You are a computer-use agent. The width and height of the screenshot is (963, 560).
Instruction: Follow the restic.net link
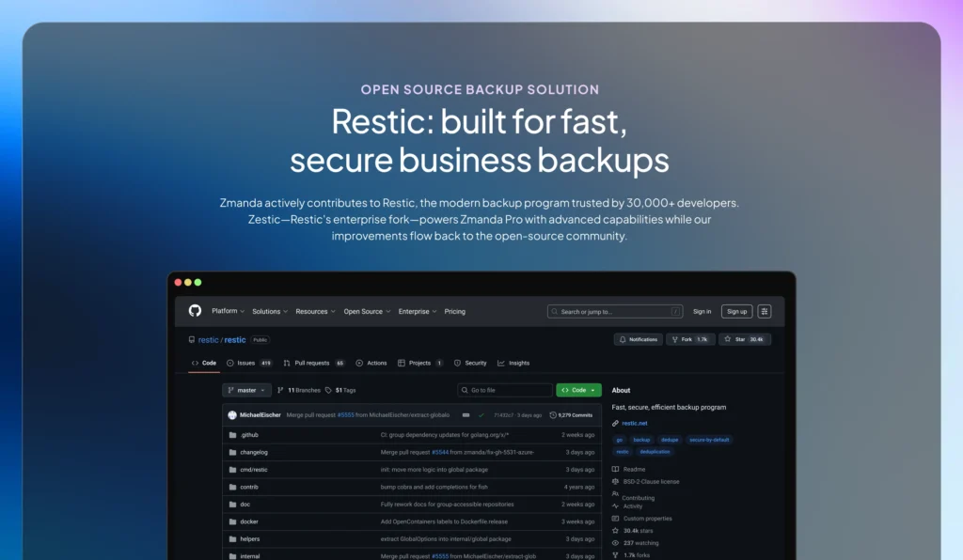(x=634, y=423)
